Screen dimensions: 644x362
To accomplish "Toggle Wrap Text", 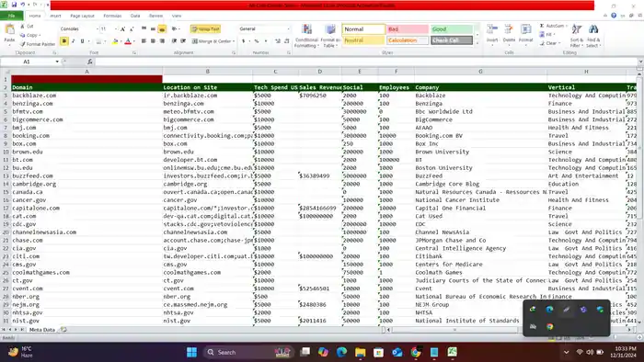I will 205,29.
